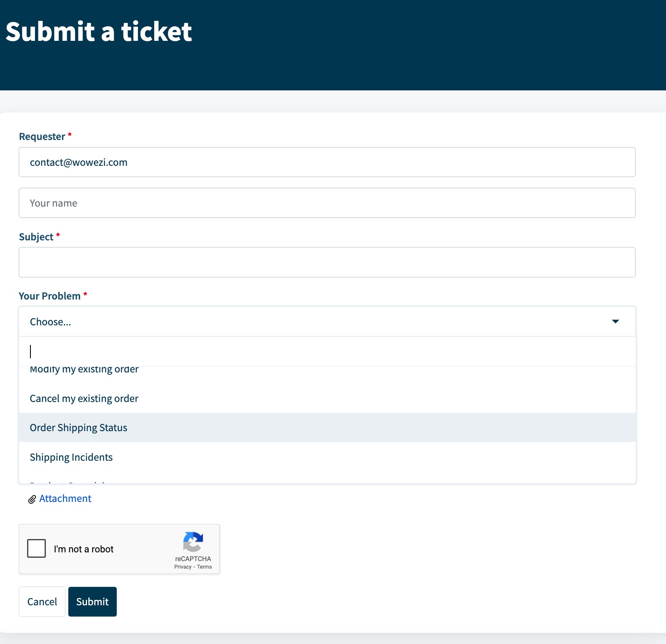The width and height of the screenshot is (666, 644).
Task: Select Modify my existing order option
Action: 327,370
